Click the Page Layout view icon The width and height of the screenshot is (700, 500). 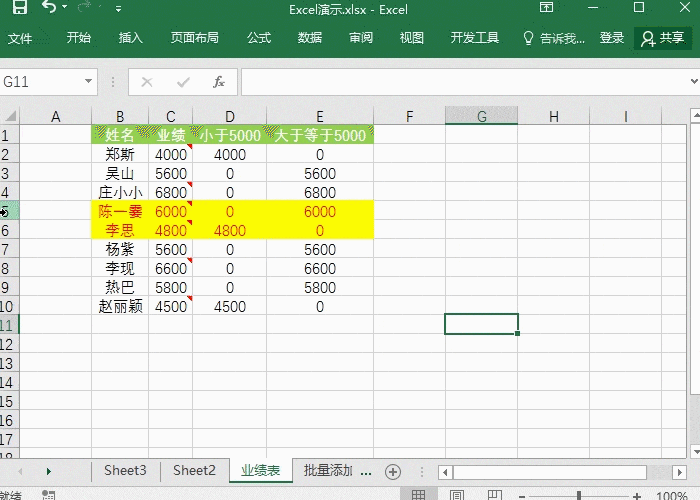457,495
